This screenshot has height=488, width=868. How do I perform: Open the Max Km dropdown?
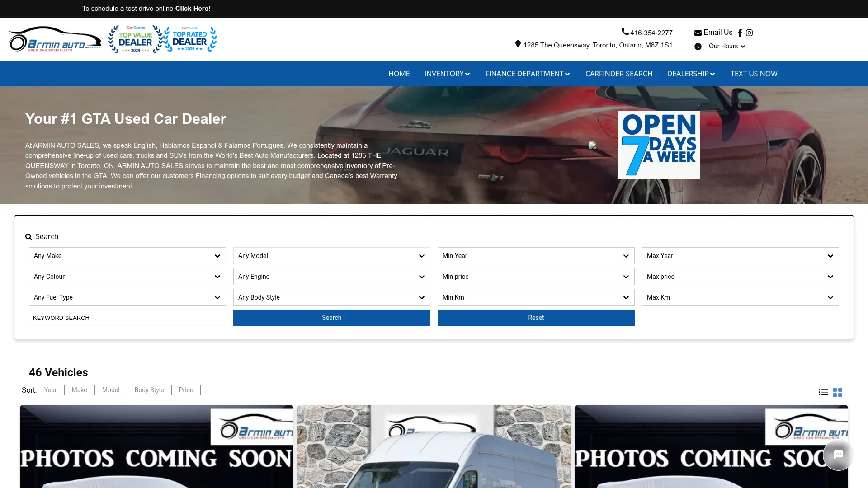741,297
